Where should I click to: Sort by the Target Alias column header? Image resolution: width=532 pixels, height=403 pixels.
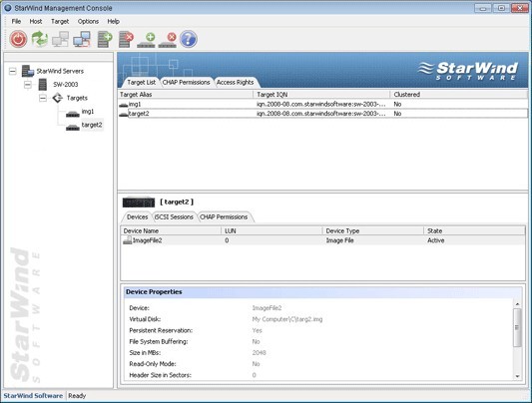coord(186,95)
